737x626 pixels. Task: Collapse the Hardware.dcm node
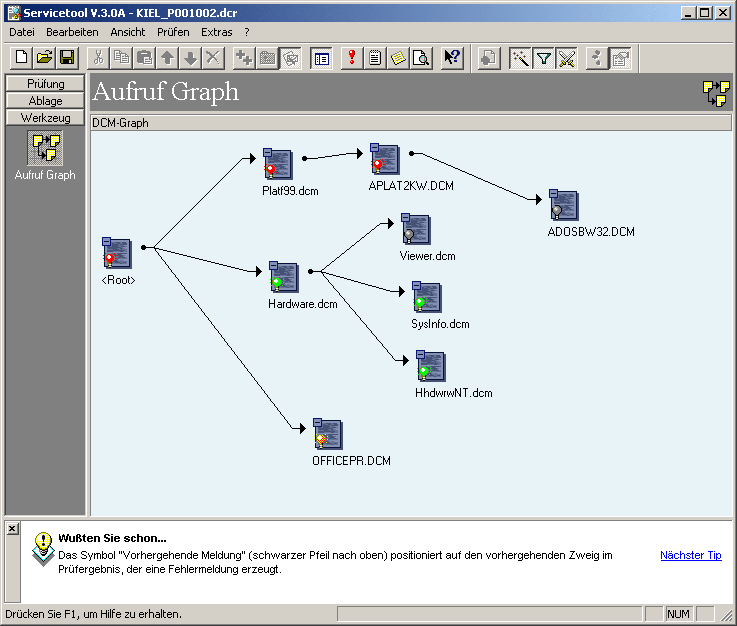274,266
